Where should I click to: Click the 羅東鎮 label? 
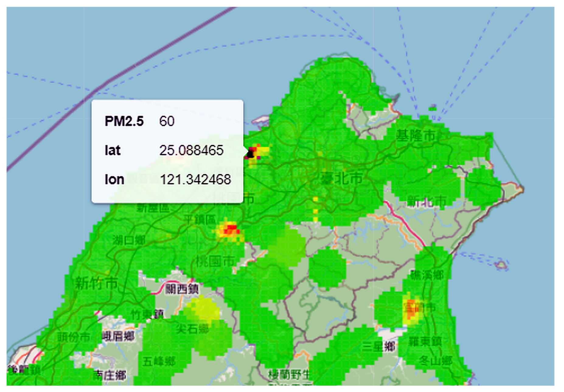pyautogui.click(x=425, y=342)
